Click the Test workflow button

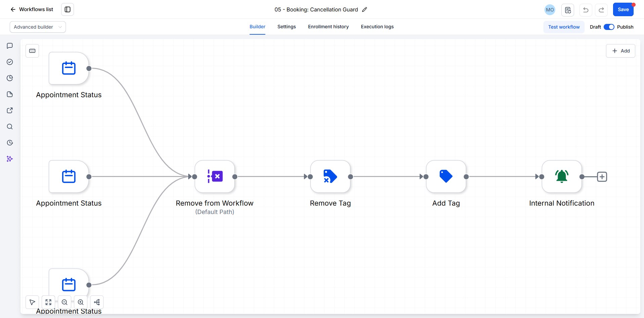(564, 27)
